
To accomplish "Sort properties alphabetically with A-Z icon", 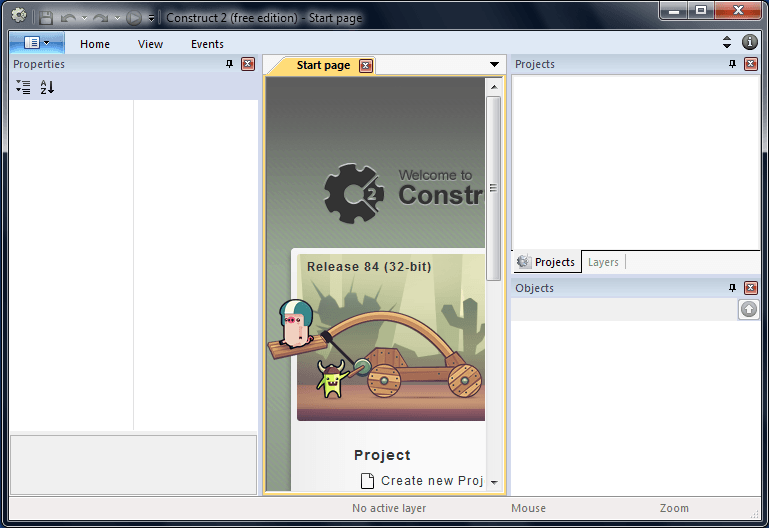I will 47,87.
